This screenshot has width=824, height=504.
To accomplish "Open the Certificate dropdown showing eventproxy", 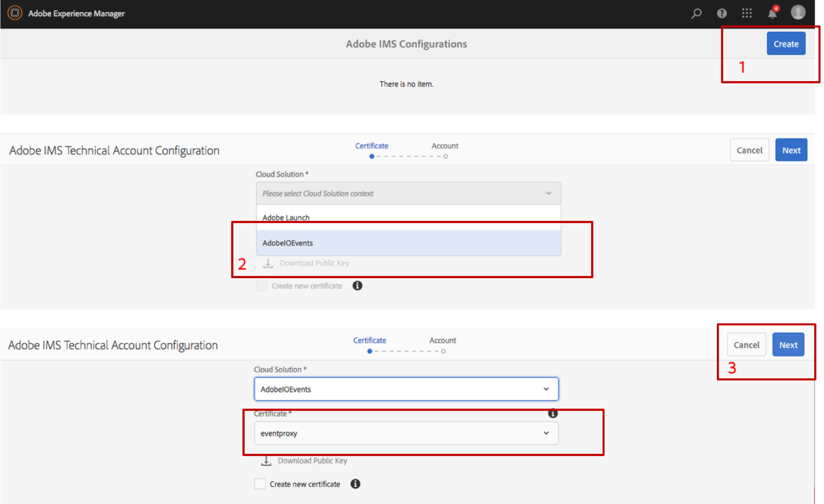I will point(406,433).
